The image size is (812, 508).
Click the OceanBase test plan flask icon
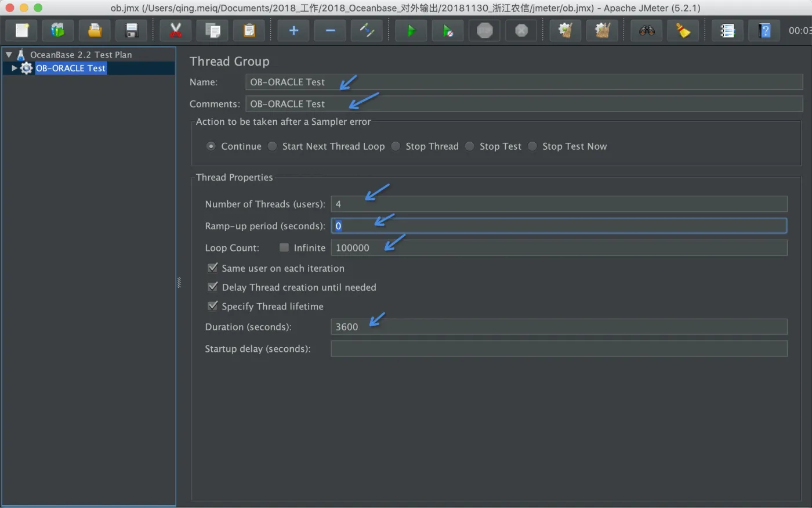21,55
